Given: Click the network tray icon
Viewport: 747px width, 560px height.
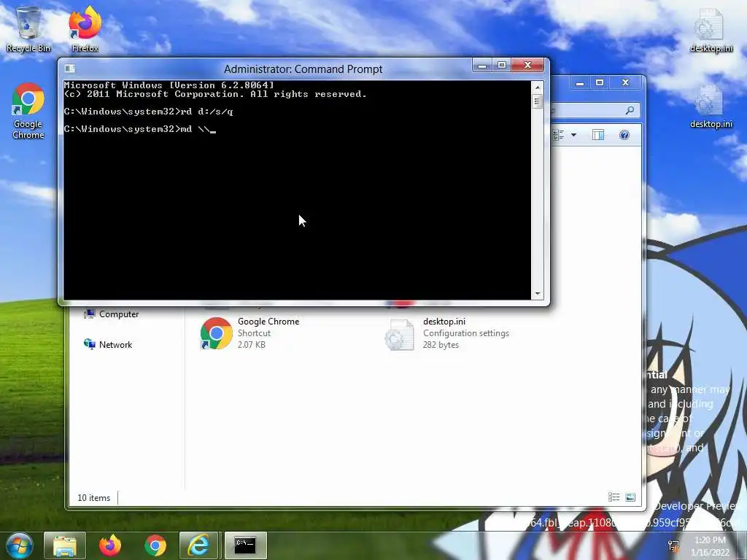Looking at the screenshot, I should click(673, 545).
